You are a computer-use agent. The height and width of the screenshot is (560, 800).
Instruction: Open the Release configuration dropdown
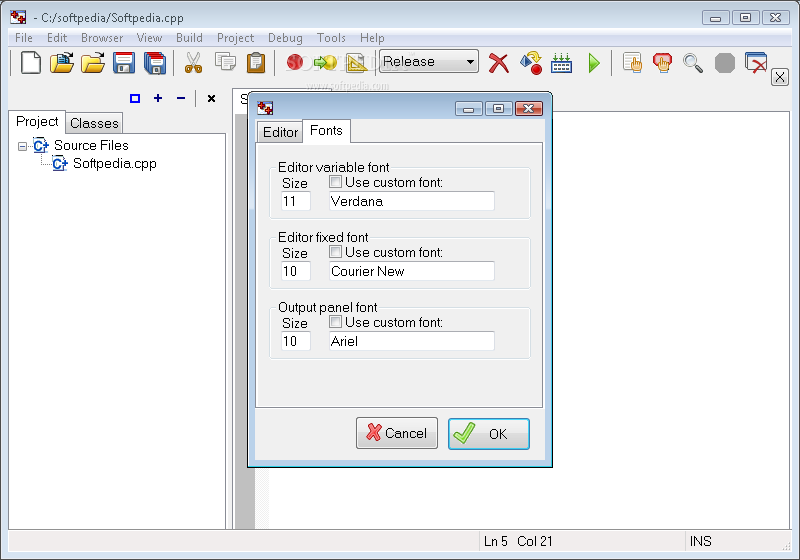pyautogui.click(x=429, y=62)
